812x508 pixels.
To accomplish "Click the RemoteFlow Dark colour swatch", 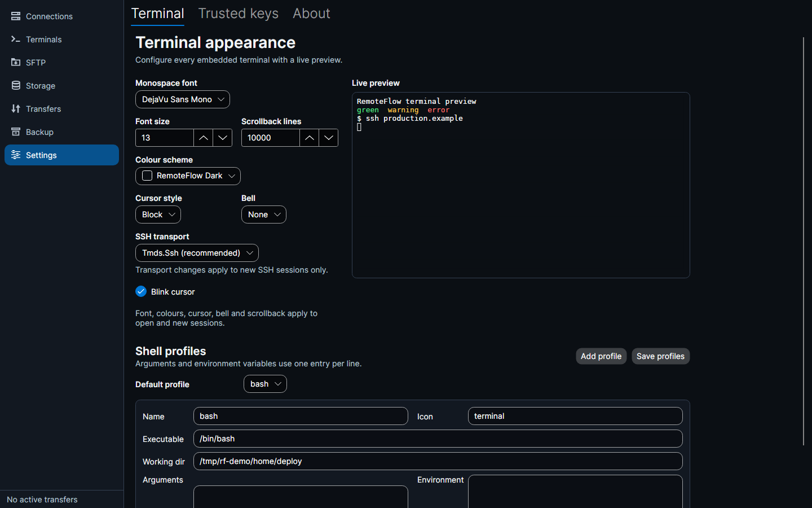I will pos(147,176).
